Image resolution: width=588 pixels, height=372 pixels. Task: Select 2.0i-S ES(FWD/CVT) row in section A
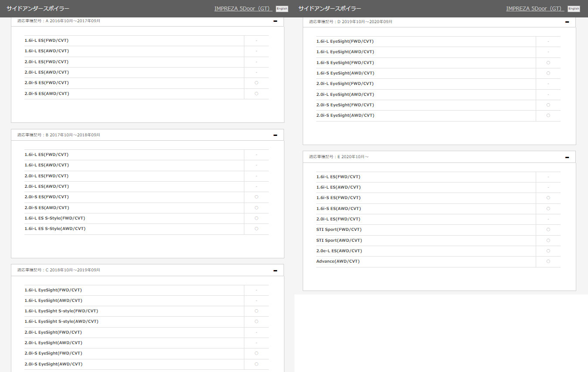(47, 83)
